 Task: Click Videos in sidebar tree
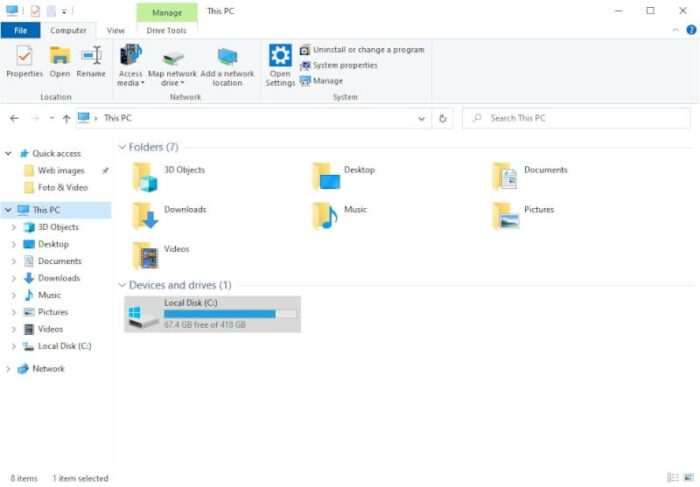50,329
